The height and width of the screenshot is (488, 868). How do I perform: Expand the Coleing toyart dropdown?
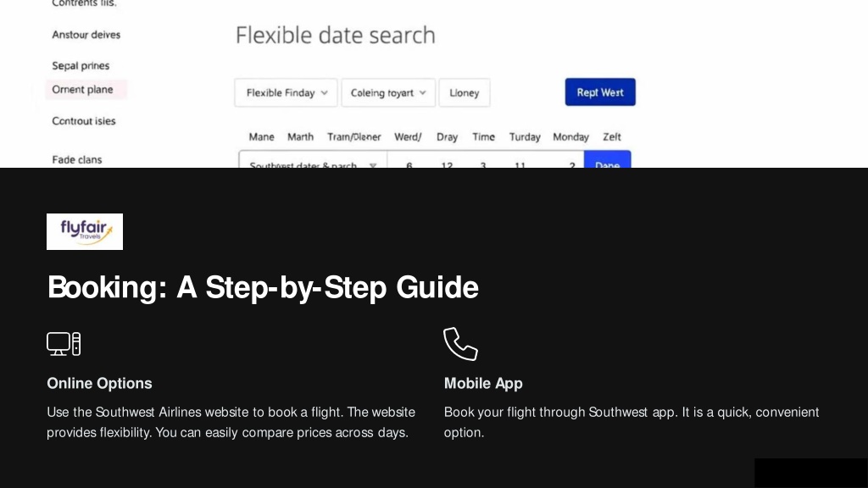[x=388, y=92]
